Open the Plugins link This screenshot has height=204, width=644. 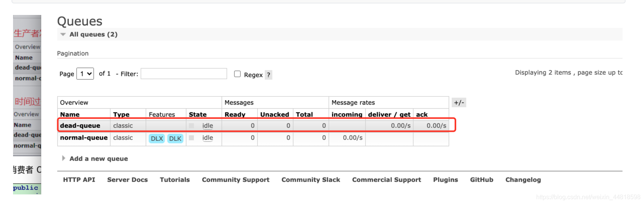[x=446, y=179]
